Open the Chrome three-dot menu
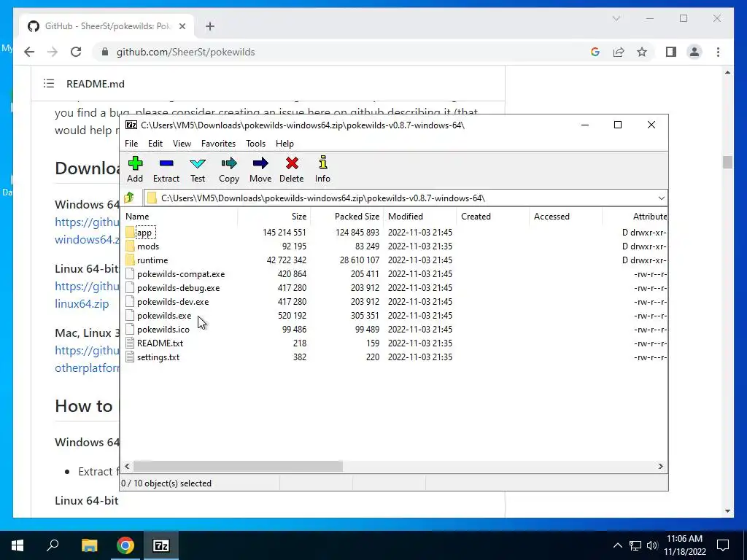The width and height of the screenshot is (747, 560). (718, 52)
